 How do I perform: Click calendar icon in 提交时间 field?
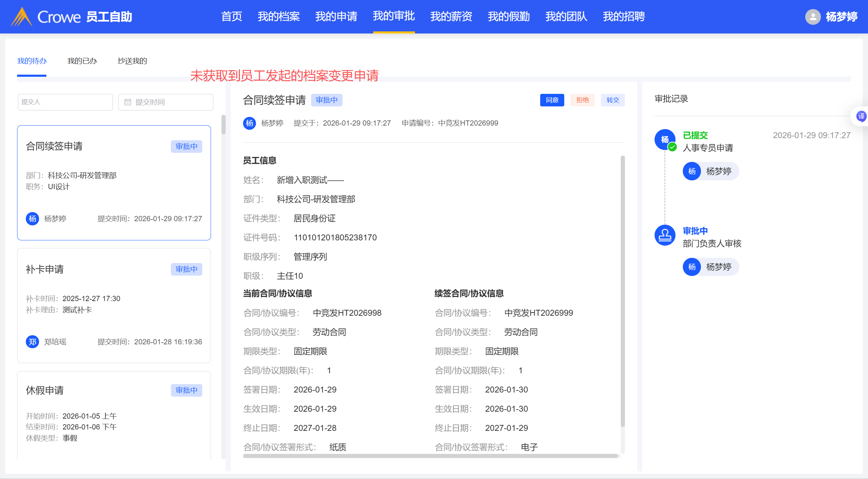[x=128, y=102]
